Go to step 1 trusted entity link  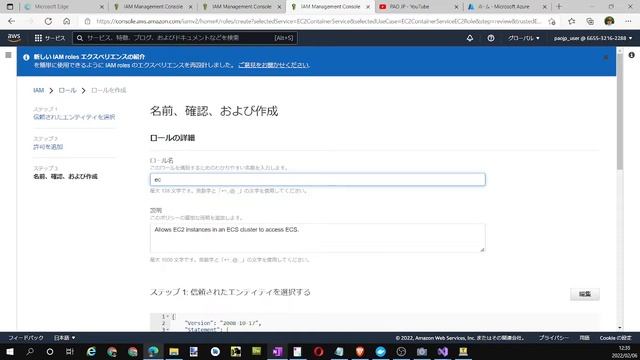[74, 117]
